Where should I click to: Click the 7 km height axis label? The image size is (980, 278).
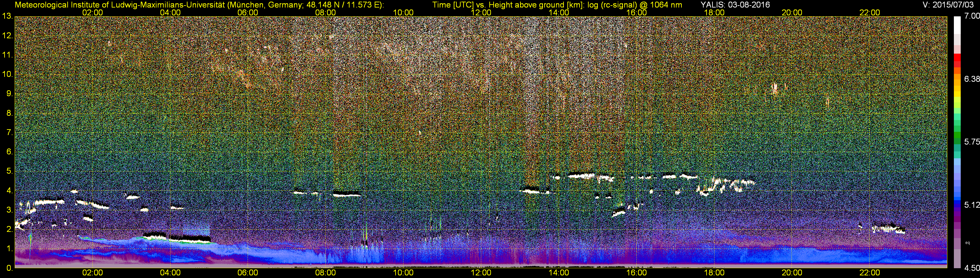(9, 132)
